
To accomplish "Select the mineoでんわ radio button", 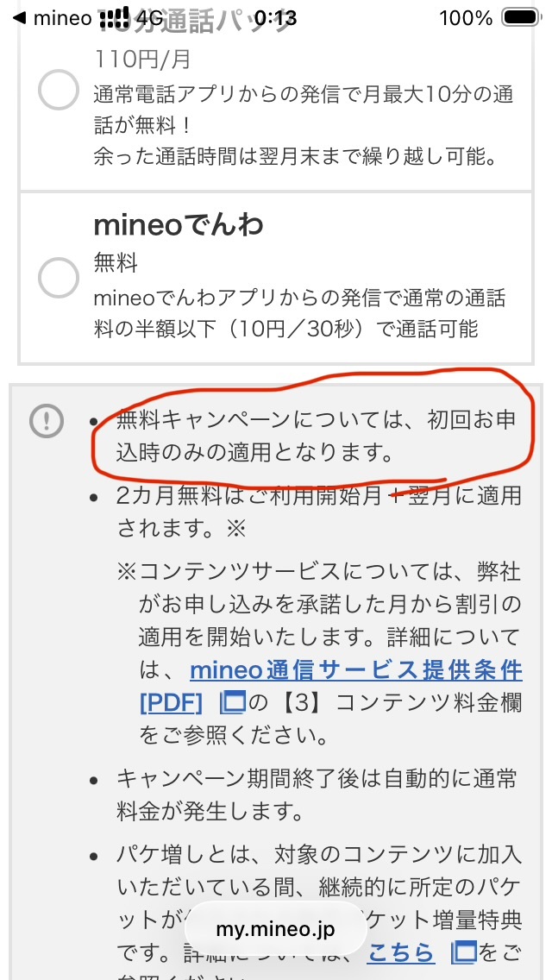I will [59, 276].
